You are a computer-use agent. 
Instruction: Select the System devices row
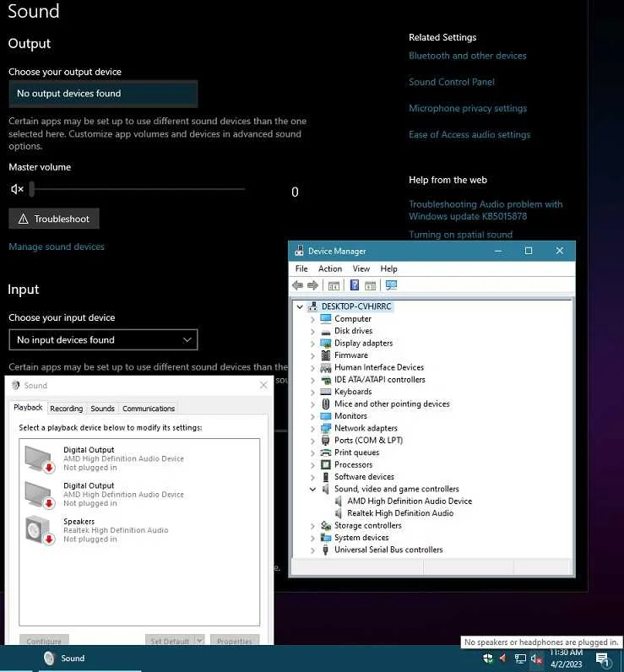coord(361,538)
